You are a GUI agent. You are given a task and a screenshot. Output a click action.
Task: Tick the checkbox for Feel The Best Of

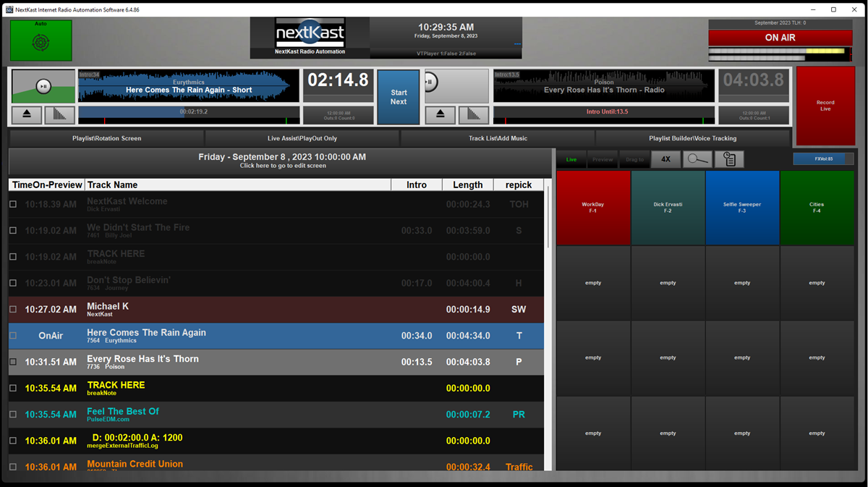13,415
